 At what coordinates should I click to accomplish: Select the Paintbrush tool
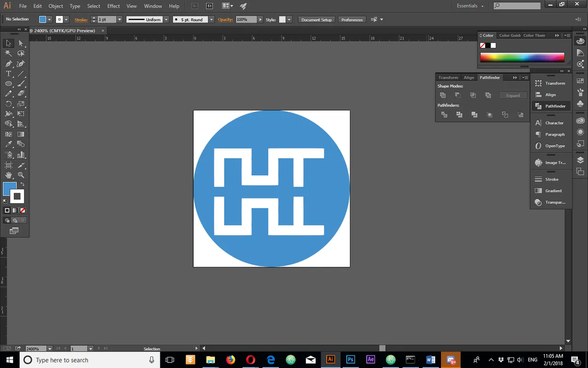tap(21, 84)
